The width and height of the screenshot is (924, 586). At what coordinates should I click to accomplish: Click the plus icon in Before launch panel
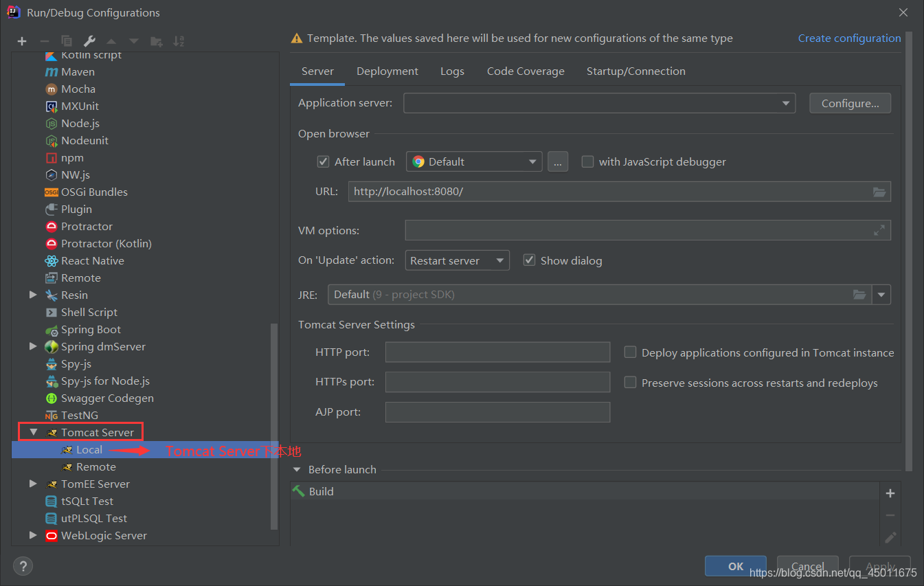tap(890, 493)
